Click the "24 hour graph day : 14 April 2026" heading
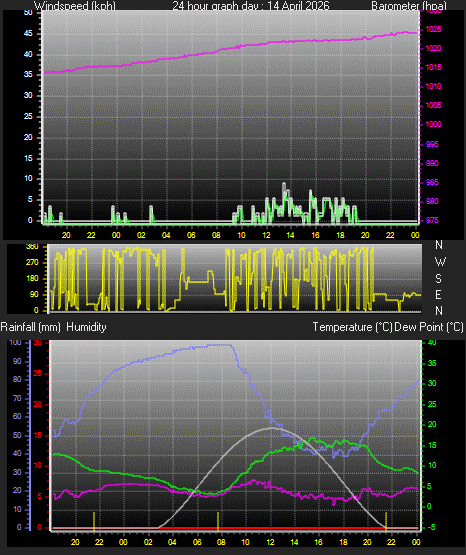Screen dimensions: 466x555 [251, 6]
